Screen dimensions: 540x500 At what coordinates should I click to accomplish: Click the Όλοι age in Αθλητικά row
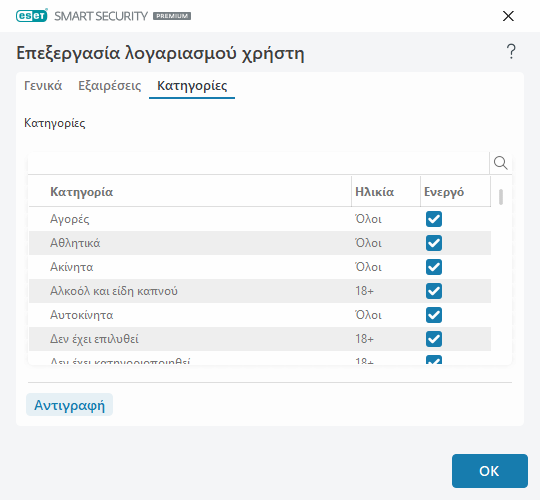(368, 243)
